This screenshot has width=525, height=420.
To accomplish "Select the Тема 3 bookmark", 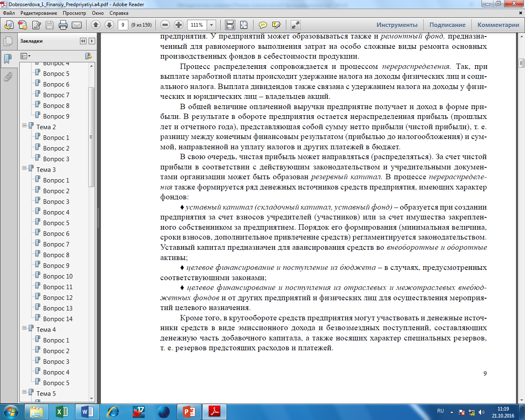I will click(46, 170).
